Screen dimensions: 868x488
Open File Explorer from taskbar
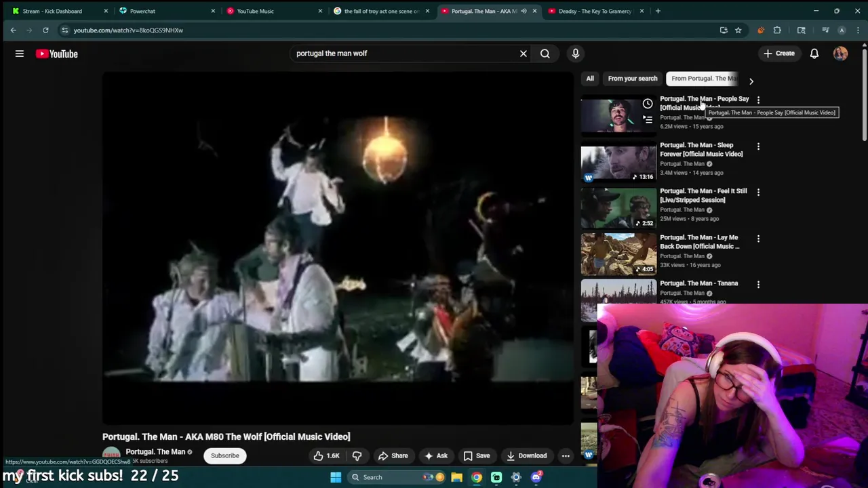[457, 477]
